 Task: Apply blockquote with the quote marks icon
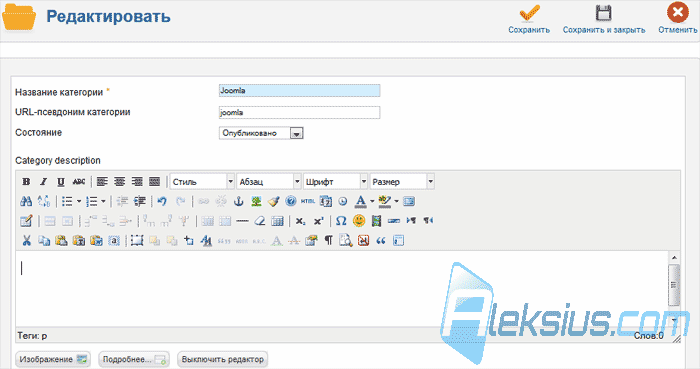pos(381,241)
